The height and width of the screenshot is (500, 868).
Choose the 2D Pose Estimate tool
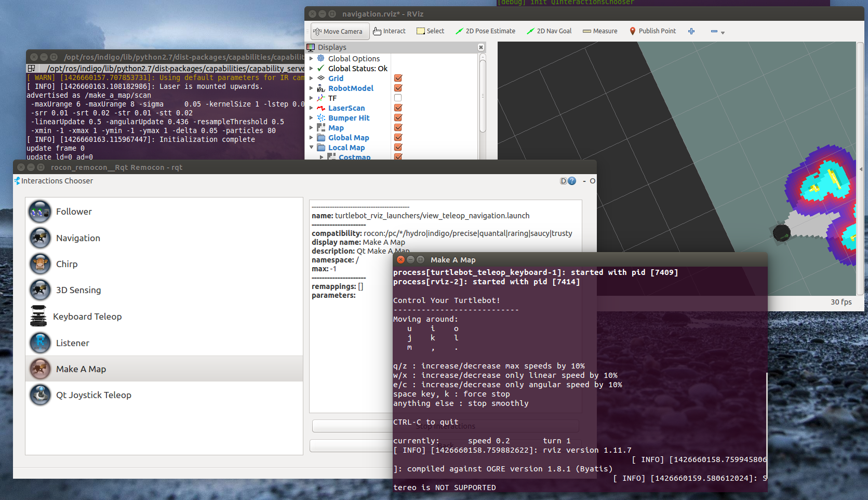(x=485, y=31)
